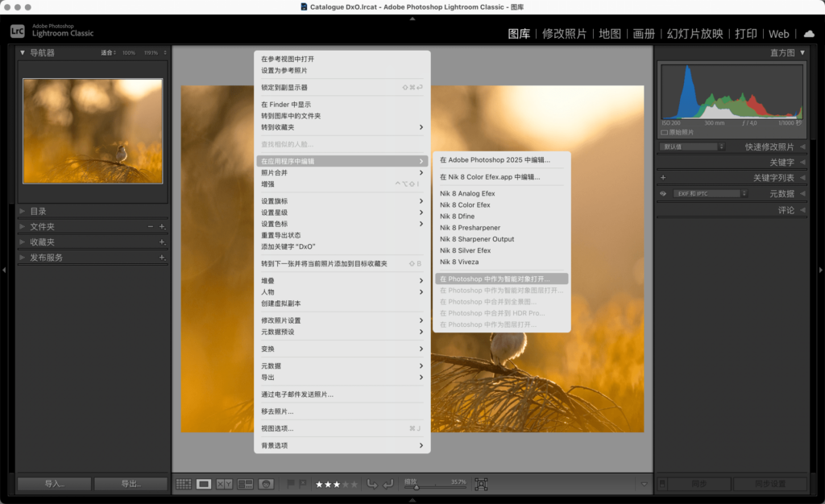The height and width of the screenshot is (504, 825).
Task: Click the 同步设置 button
Action: click(770, 484)
